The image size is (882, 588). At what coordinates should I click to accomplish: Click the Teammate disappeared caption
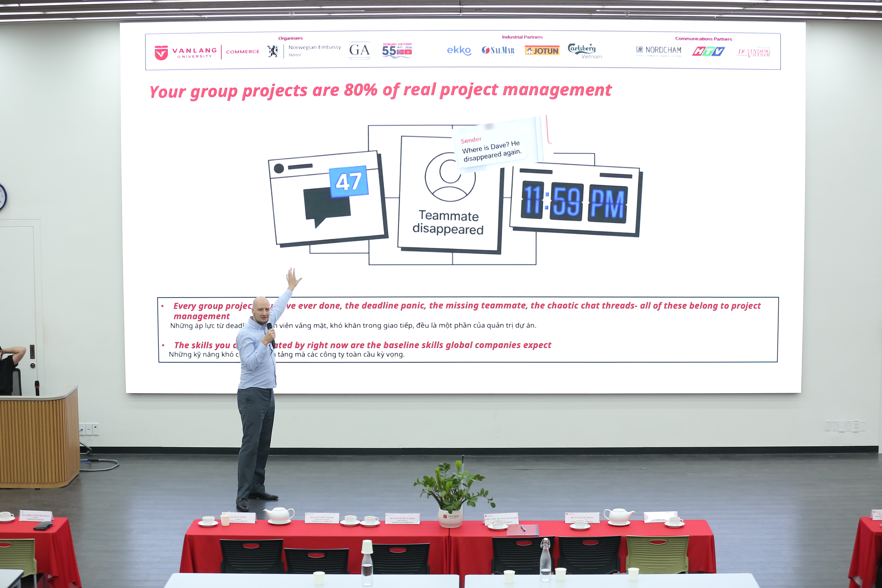pos(449,222)
